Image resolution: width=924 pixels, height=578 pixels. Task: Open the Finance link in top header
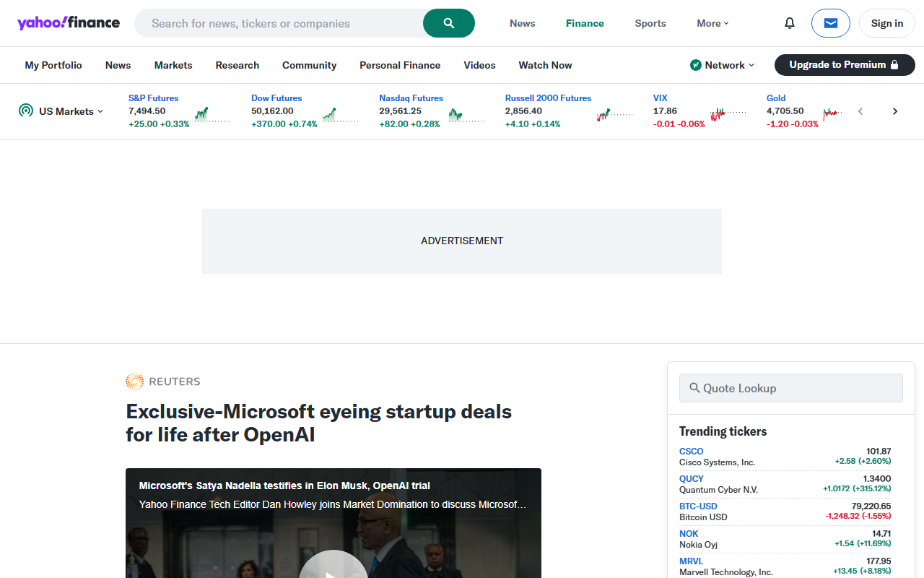(x=585, y=23)
